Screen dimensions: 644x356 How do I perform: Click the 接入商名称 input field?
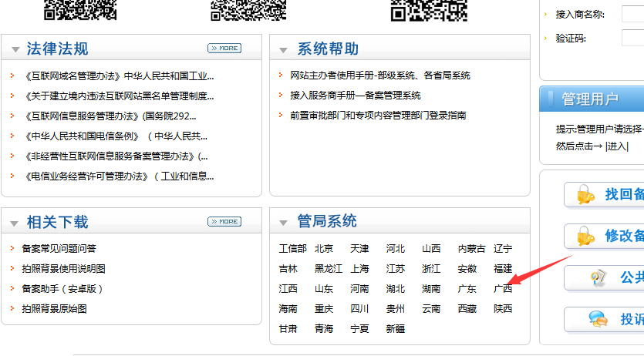(632, 15)
